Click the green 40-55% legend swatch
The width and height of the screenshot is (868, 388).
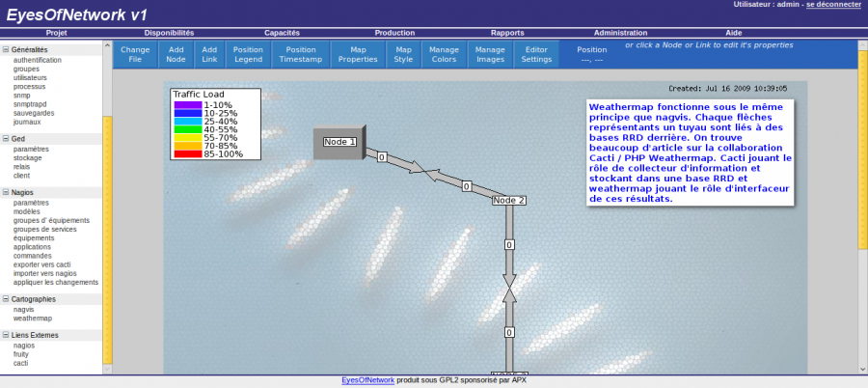click(188, 129)
